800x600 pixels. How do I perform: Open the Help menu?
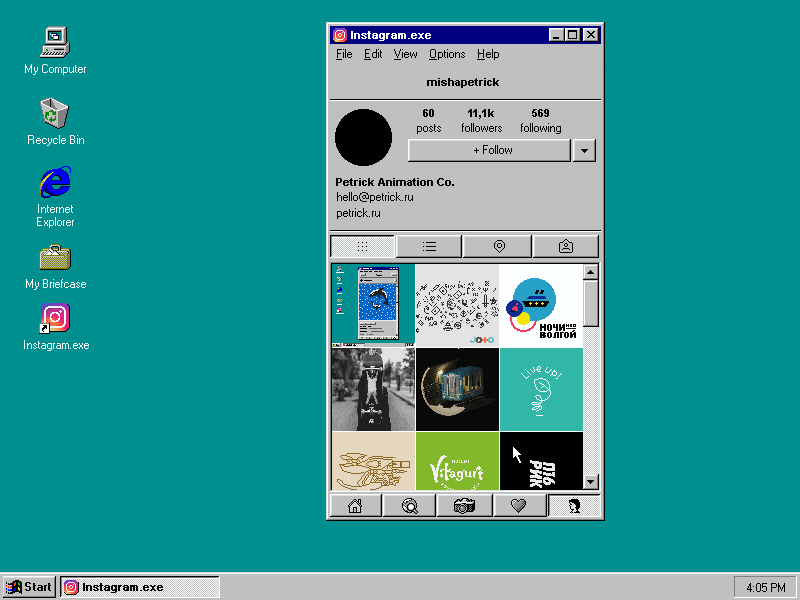point(488,54)
